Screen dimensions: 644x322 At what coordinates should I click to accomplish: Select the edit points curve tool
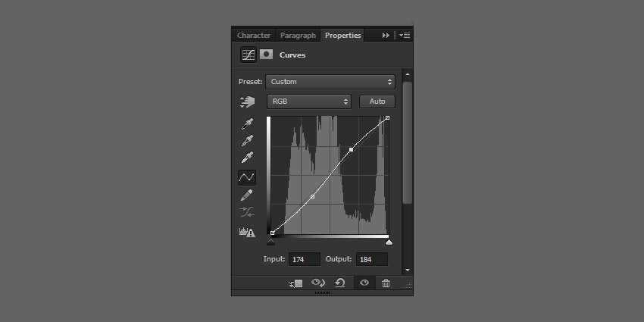[x=247, y=177]
